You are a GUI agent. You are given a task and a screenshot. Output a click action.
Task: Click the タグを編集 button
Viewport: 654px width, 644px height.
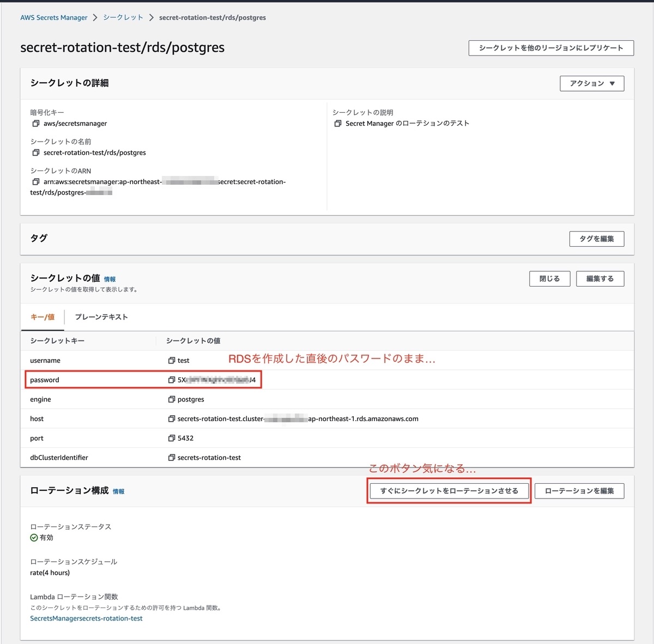[597, 239]
